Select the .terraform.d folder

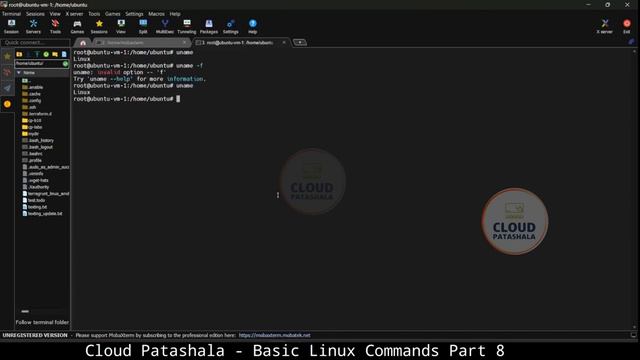pos(37,113)
